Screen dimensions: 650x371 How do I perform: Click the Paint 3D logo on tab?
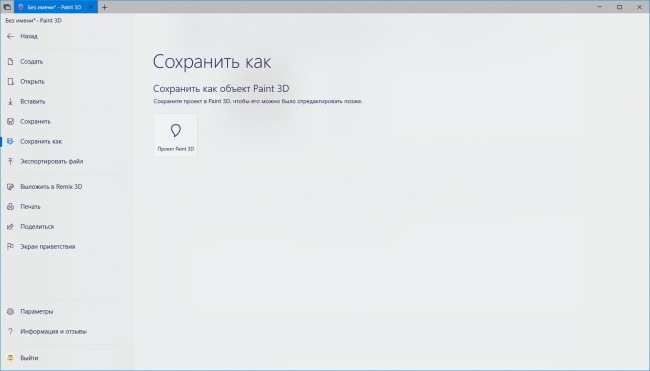(x=21, y=7)
